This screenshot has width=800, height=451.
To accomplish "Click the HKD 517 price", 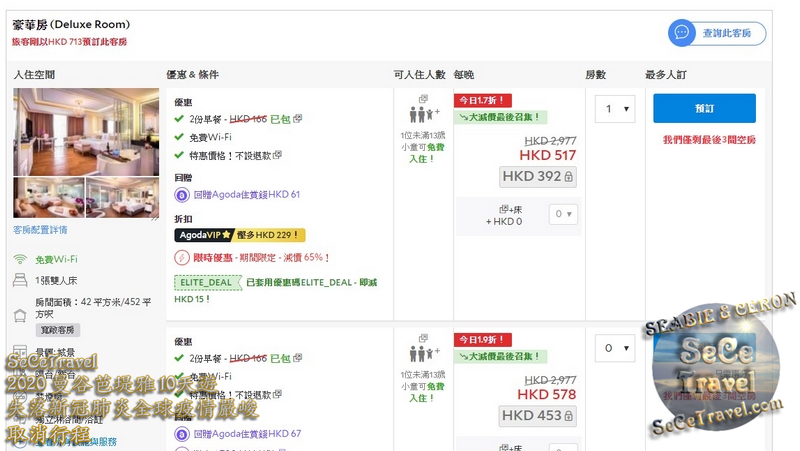I will [x=547, y=156].
